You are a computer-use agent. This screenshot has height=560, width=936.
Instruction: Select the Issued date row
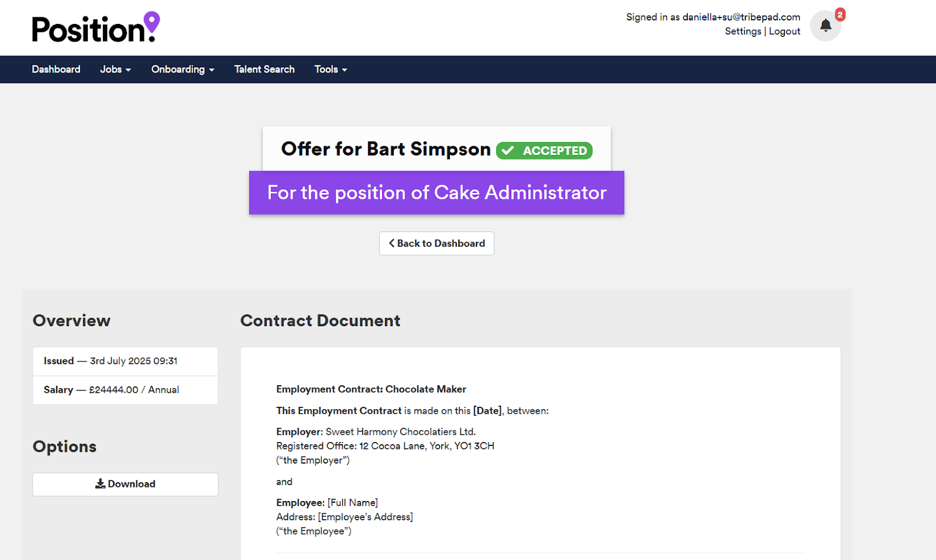pos(125,361)
